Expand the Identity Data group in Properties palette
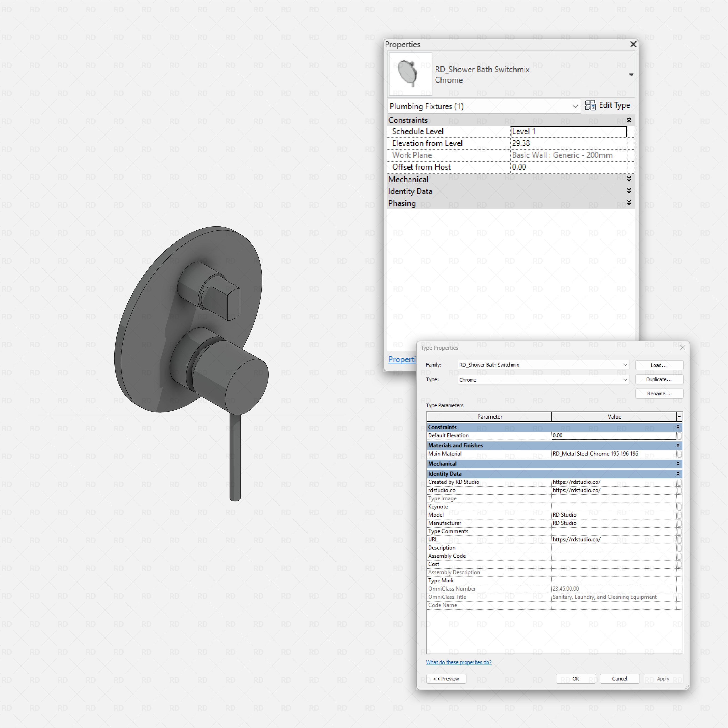Viewport: 728px width, 728px height. point(629,191)
